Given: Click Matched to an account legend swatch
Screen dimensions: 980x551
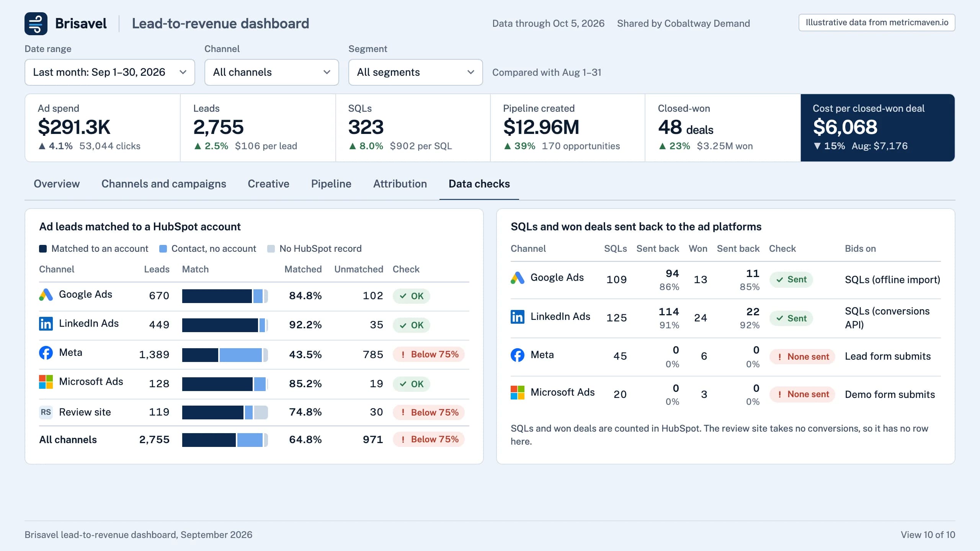Looking at the screenshot, I should pos(43,249).
